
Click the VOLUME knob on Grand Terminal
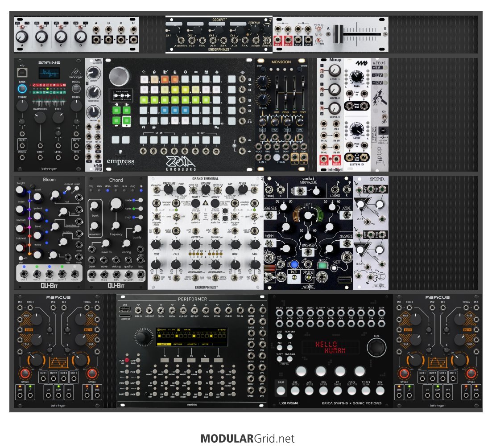click(x=205, y=189)
